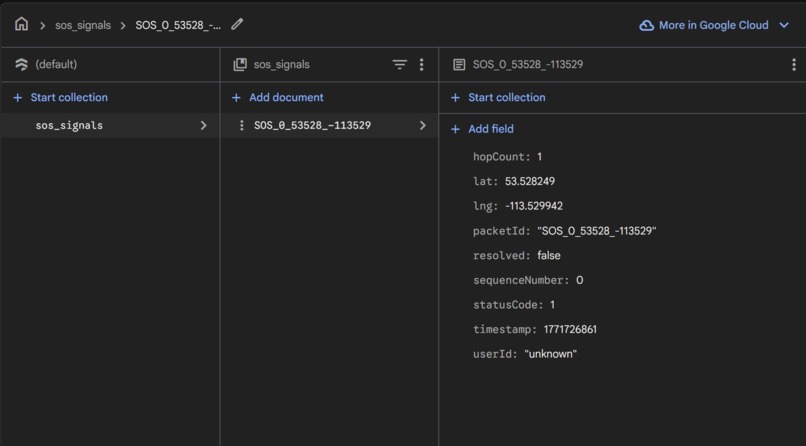Image resolution: width=806 pixels, height=446 pixels.
Task: Open document header three-dot menu
Action: (794, 64)
